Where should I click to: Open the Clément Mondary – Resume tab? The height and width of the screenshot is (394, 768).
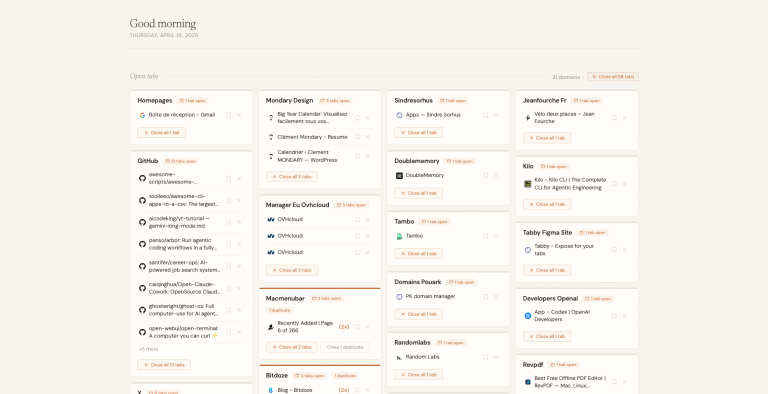click(x=312, y=137)
